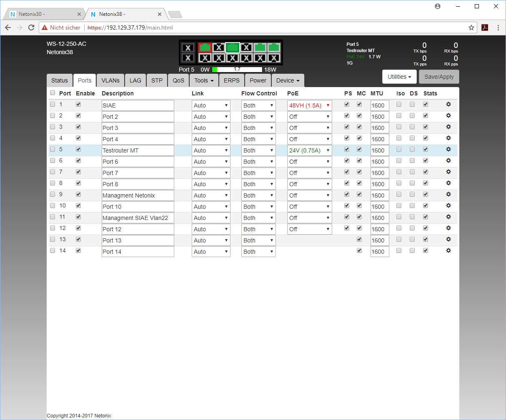Toggle the select-all checkbox in header row
This screenshot has width=506, height=420.
(53, 92)
